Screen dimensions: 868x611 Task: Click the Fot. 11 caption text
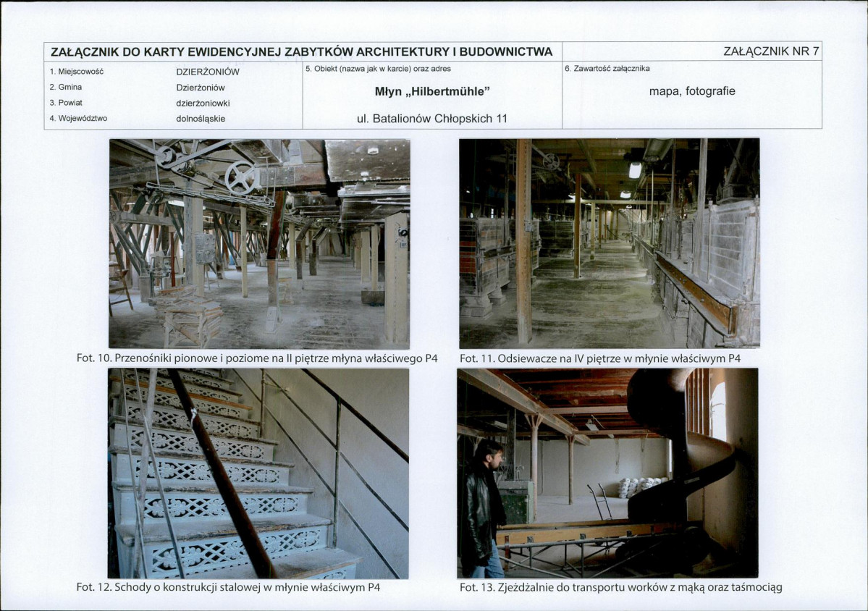pos(600,358)
